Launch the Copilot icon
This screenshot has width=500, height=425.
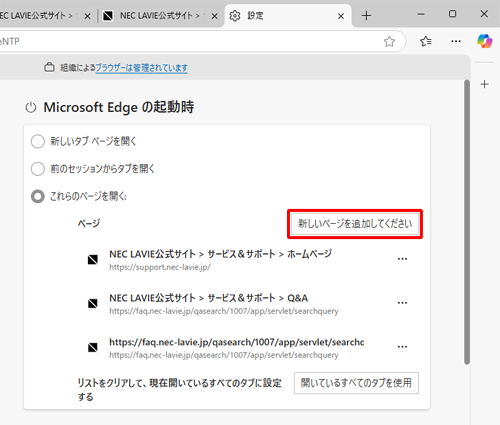pos(484,41)
